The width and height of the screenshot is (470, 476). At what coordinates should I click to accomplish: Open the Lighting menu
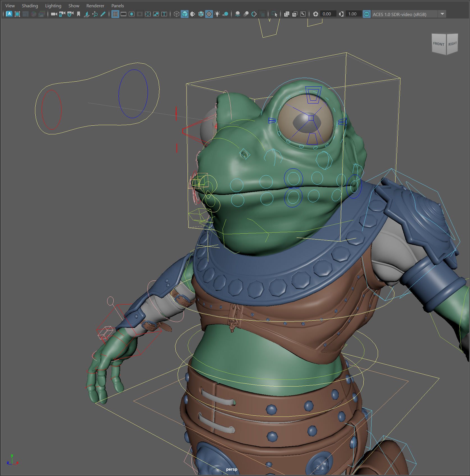coord(53,6)
